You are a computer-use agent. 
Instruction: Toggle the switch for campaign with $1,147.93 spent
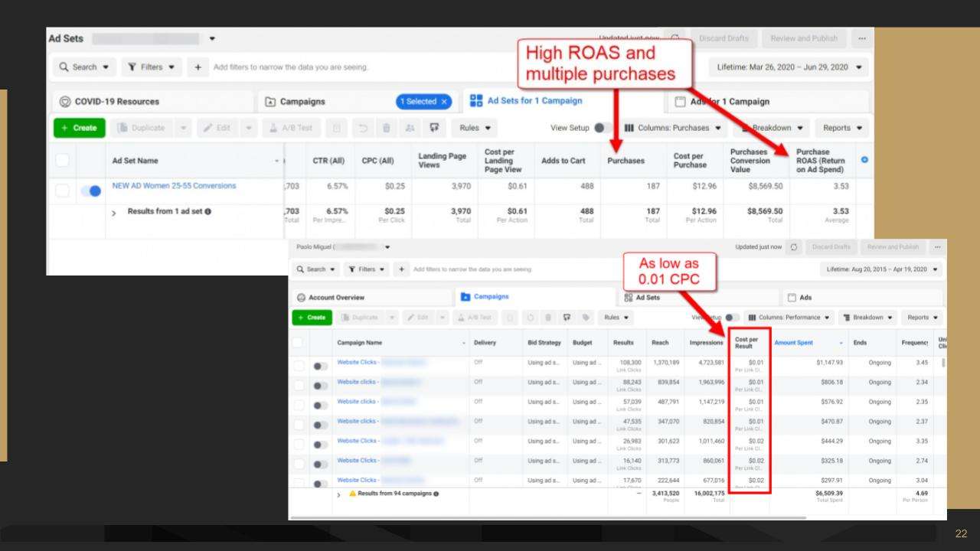click(x=321, y=367)
